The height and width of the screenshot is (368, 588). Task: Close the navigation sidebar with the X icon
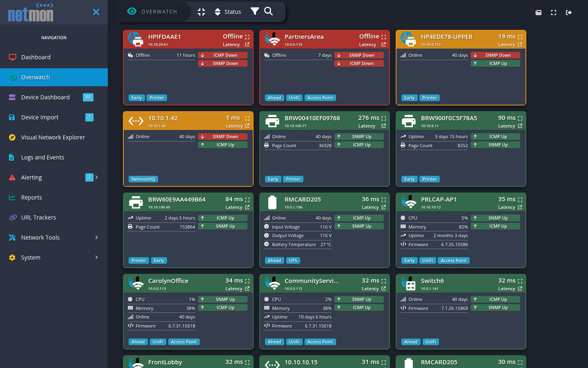(x=96, y=12)
